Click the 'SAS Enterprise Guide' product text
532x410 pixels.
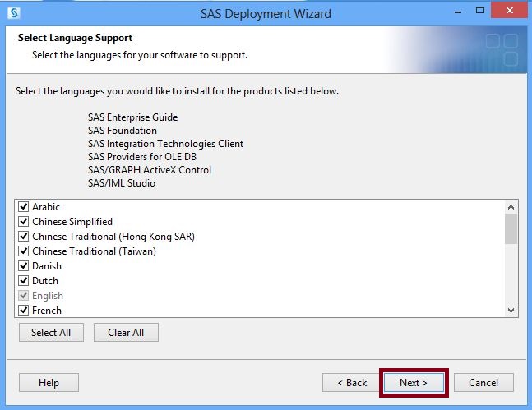point(132,117)
